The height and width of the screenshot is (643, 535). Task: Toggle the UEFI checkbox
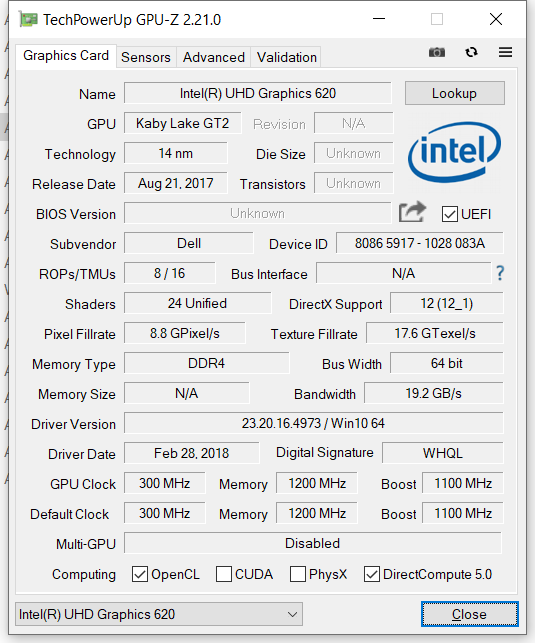pos(450,214)
